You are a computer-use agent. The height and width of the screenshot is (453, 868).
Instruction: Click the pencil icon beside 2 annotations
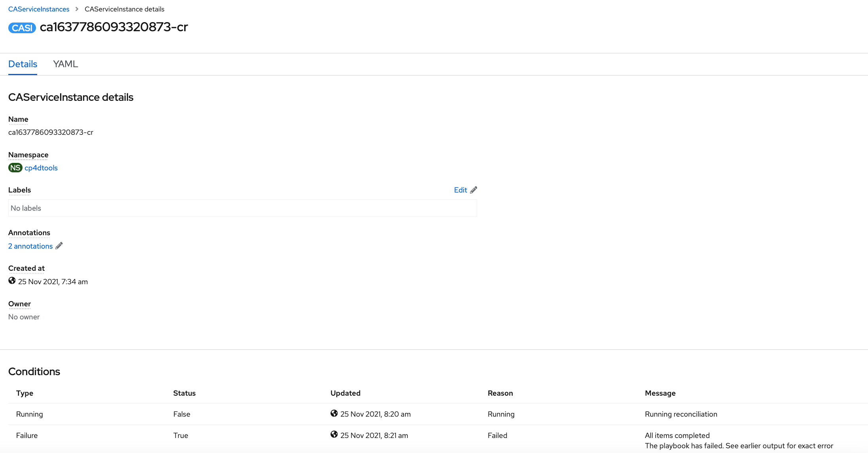(59, 246)
